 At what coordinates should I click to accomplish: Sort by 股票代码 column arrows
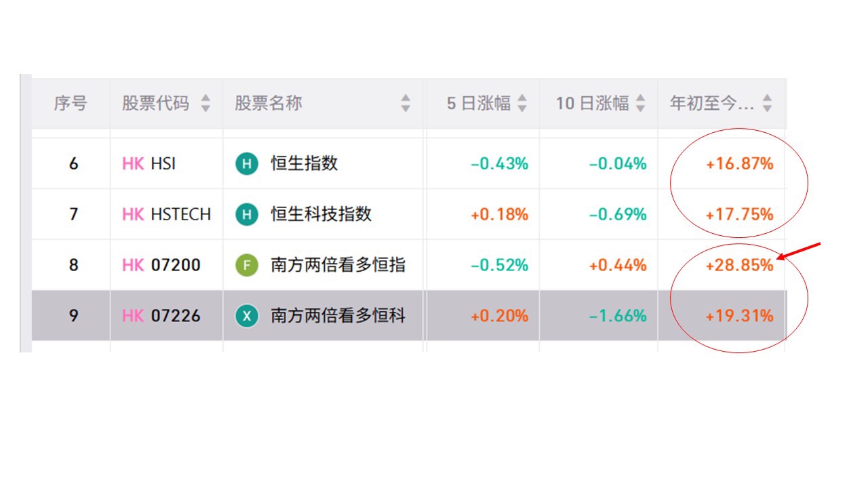[x=205, y=104]
